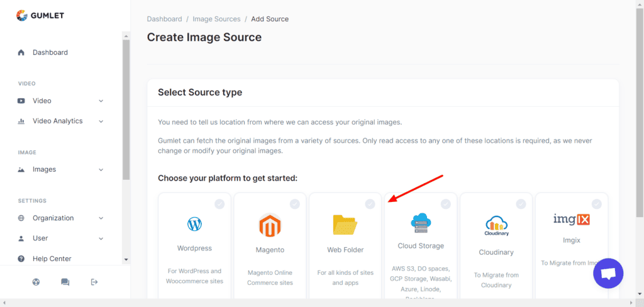644x307 pixels.
Task: Open the chat support bubble
Action: point(608,273)
